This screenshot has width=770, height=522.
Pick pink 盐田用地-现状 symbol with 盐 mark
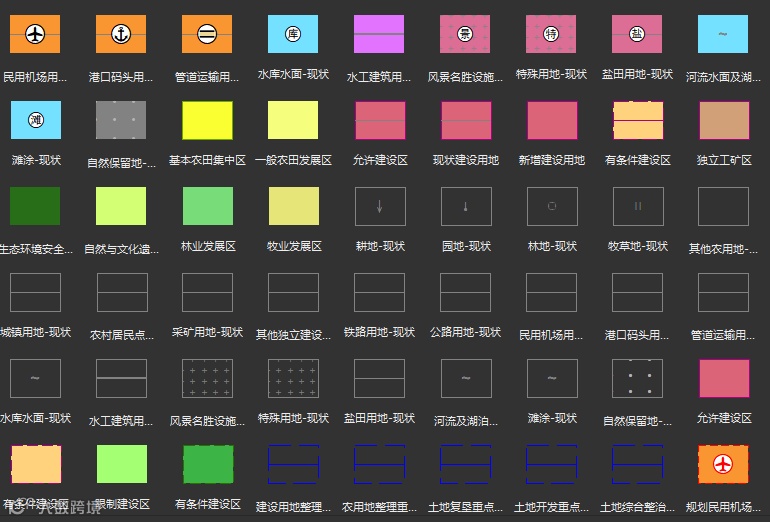(637, 34)
